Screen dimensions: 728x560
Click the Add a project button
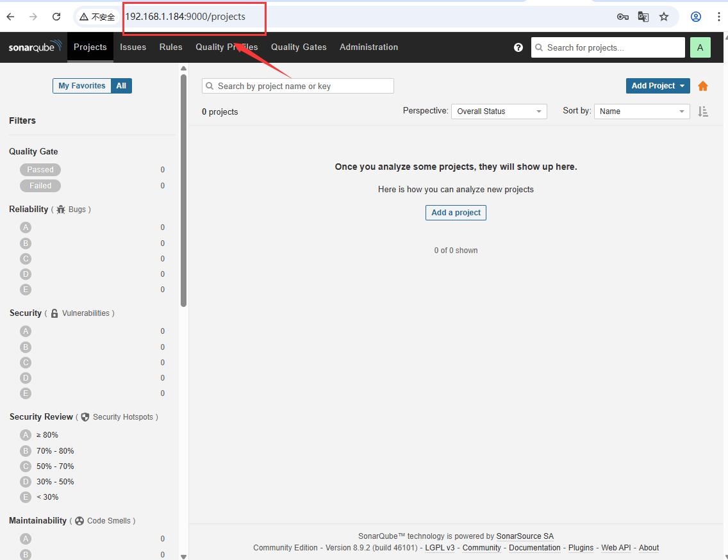coord(456,212)
